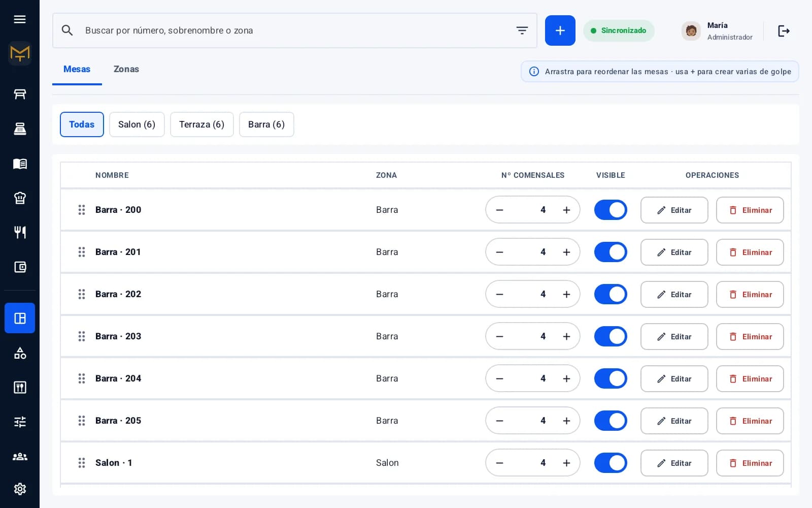
Task: Switch to the Zonas tab
Action: click(x=126, y=69)
